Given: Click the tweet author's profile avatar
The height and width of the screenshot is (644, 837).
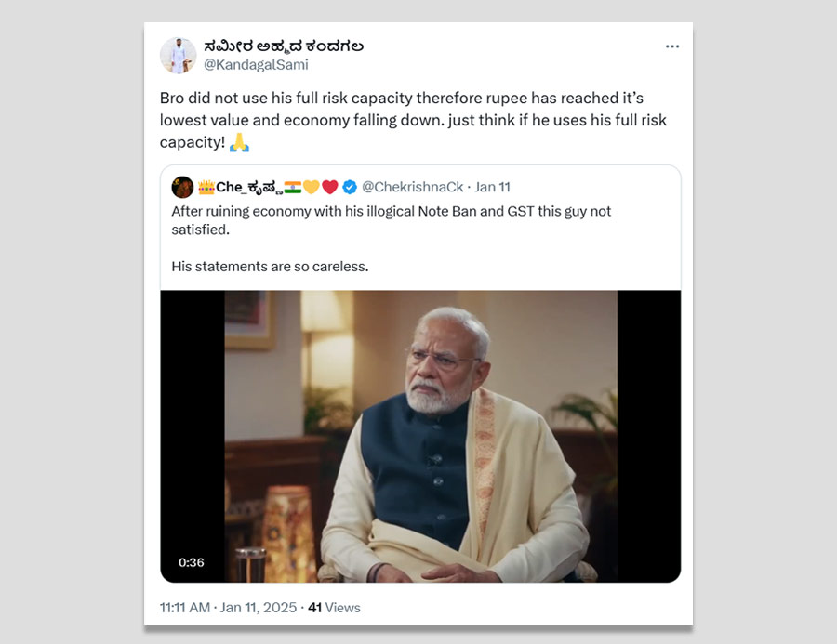Looking at the screenshot, I should (178, 56).
